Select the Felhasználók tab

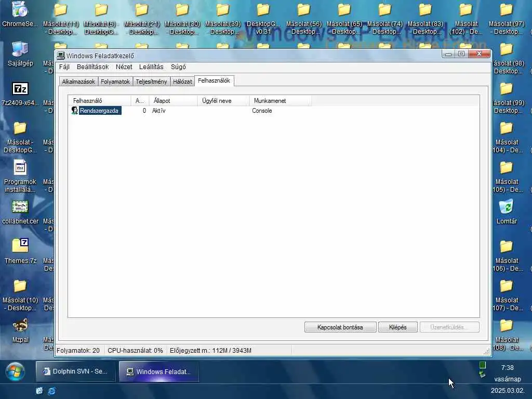click(x=214, y=81)
